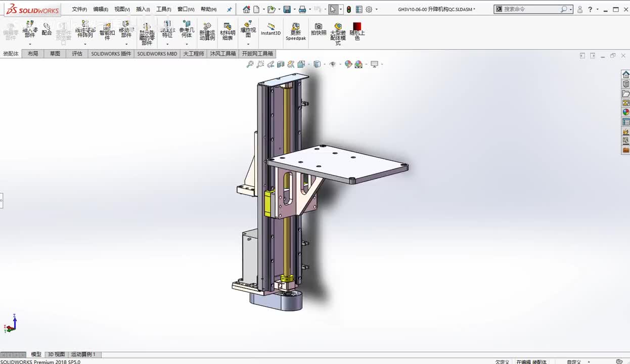
Task: Switch to the 3D 视图 bottom tab
Action: [x=56, y=354]
